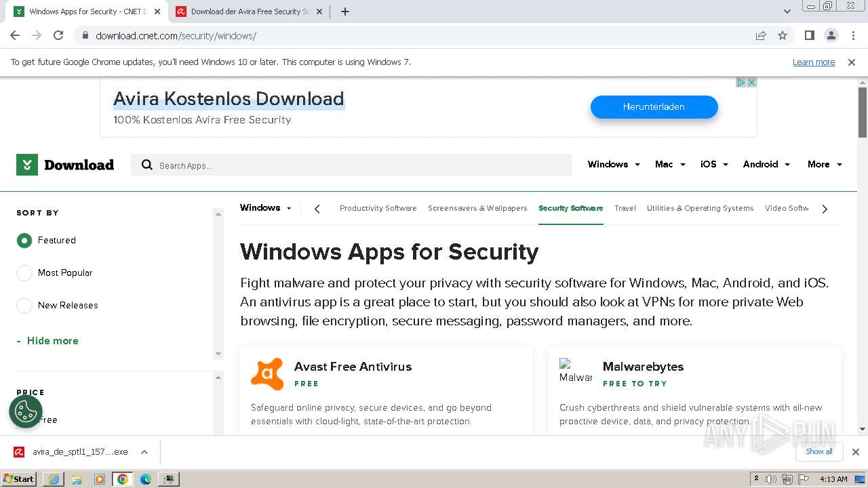Image resolution: width=868 pixels, height=488 pixels.
Task: Open the Utilities & Operating Systems category
Action: [x=700, y=208]
